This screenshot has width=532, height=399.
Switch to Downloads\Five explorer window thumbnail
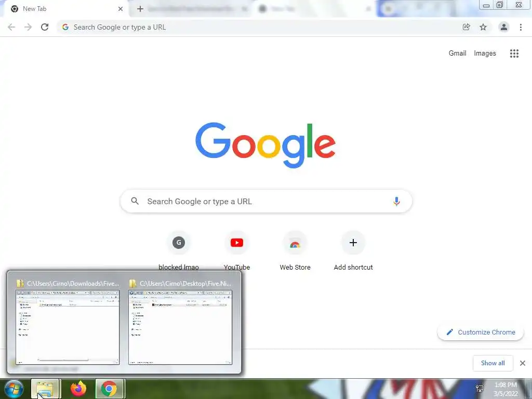[x=68, y=323]
